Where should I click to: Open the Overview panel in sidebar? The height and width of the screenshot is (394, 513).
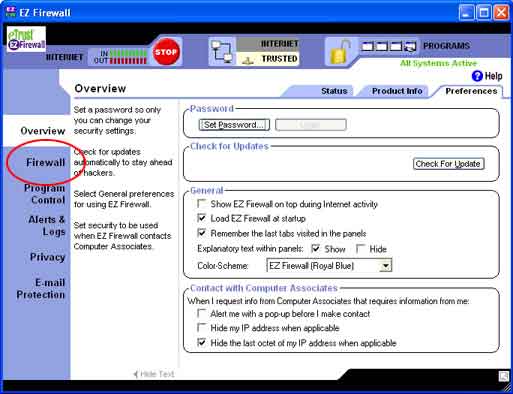[x=43, y=131]
